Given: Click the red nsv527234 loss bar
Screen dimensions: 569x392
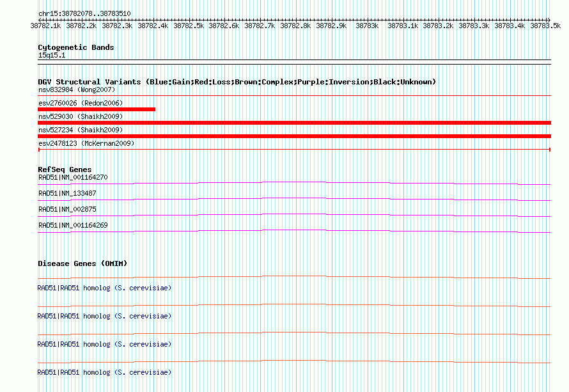Looking at the screenshot, I should pyautogui.click(x=294, y=136).
